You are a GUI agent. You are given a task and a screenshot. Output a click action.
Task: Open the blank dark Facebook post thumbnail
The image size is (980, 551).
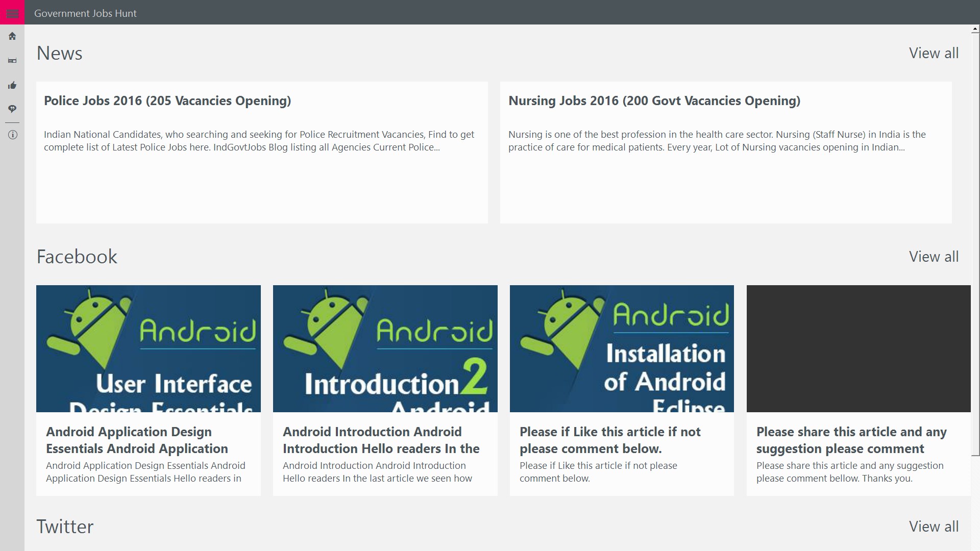(x=858, y=348)
